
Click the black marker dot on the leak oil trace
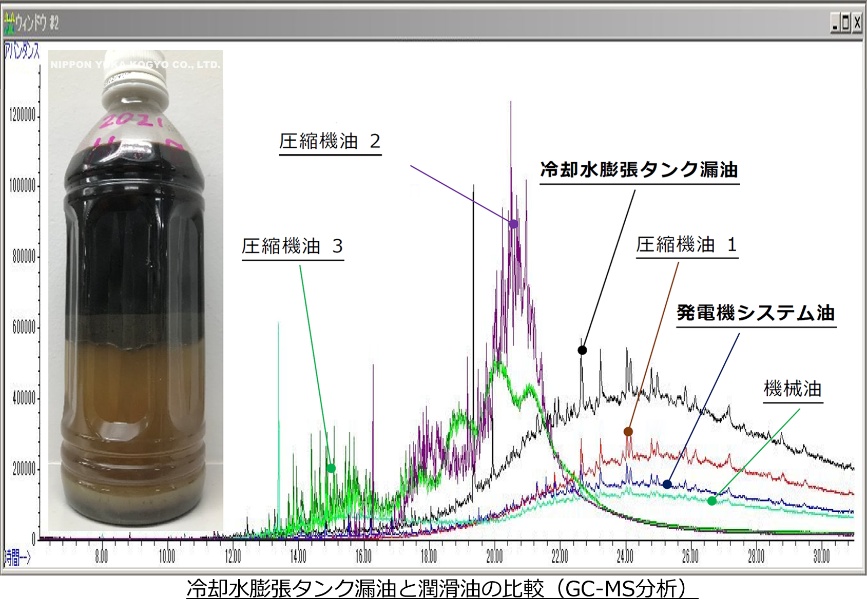pos(582,350)
